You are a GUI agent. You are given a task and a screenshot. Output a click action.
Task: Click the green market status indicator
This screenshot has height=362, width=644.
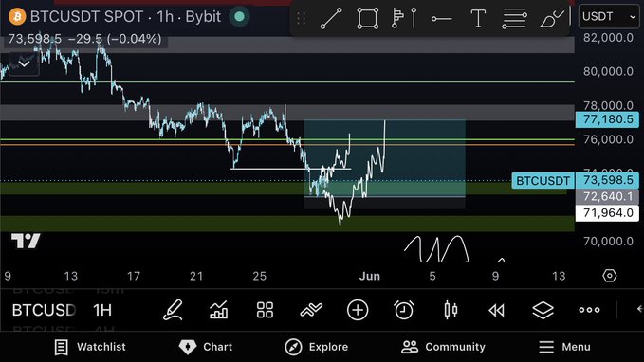point(239,17)
